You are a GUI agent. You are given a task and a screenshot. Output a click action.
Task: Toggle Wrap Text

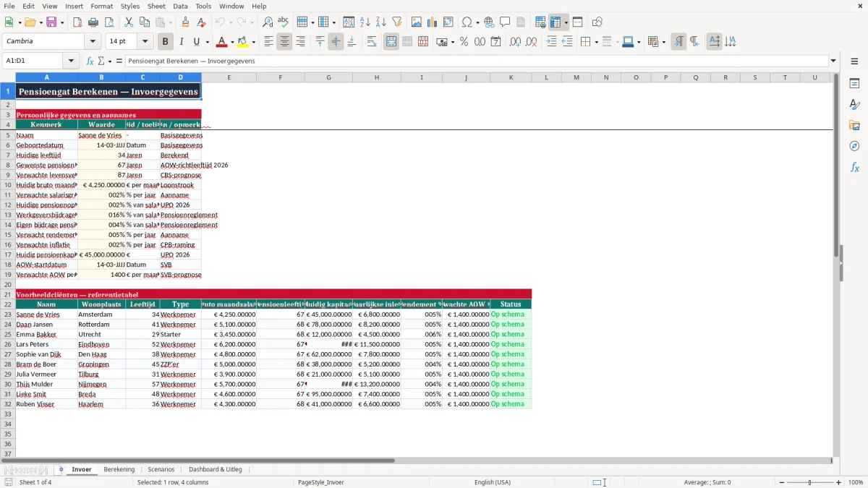372,42
